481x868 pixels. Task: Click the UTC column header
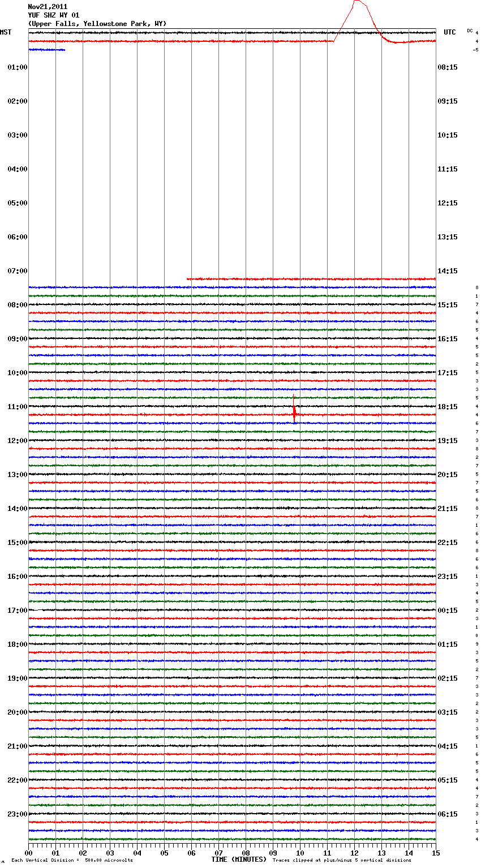450,32
